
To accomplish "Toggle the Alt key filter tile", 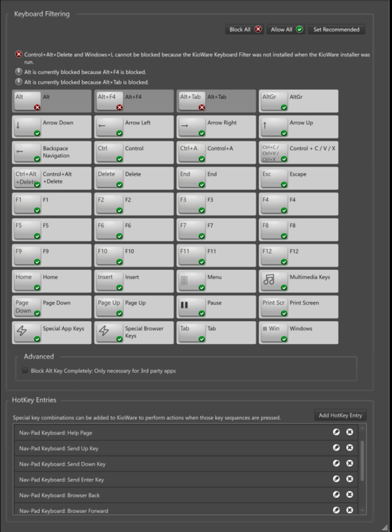I will click(x=51, y=101).
